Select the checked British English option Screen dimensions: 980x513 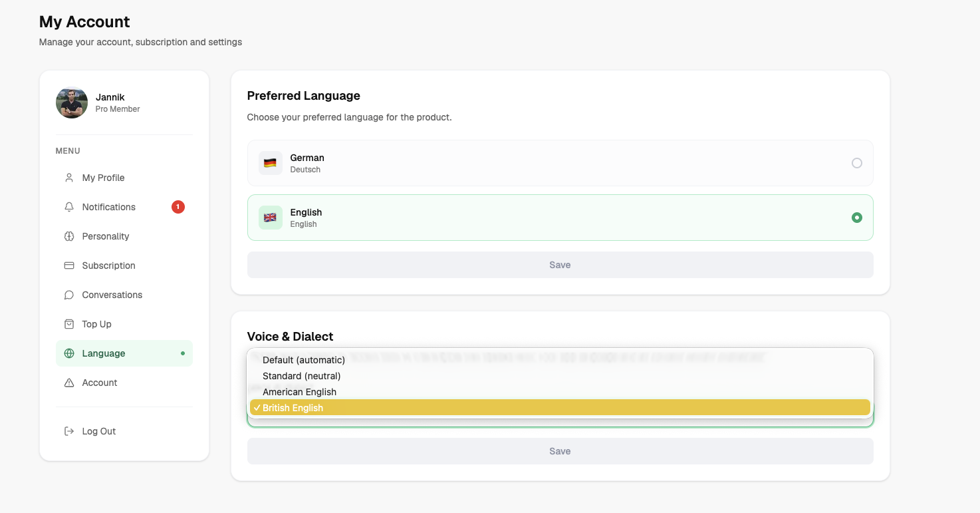[293, 408]
